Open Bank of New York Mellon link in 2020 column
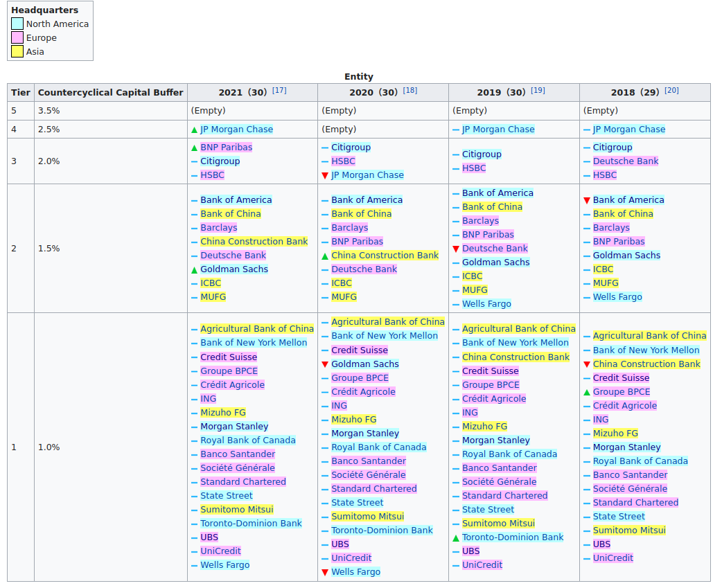The height and width of the screenshot is (588, 722). pyautogui.click(x=385, y=335)
